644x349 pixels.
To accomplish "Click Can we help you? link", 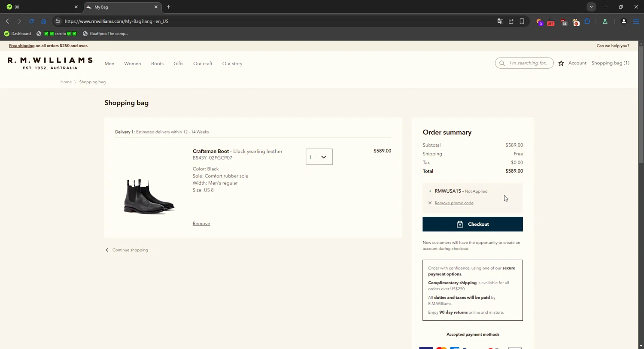I will [613, 46].
